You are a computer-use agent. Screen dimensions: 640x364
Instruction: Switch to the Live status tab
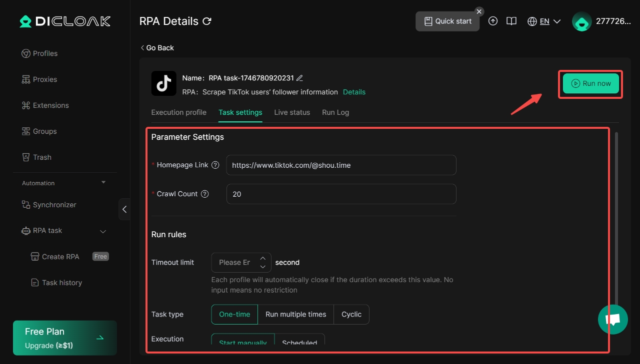click(x=292, y=112)
